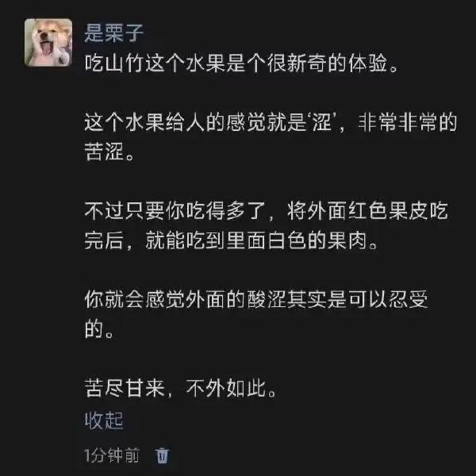
Task: Open the profile of user 是栗子
Action: (x=113, y=33)
